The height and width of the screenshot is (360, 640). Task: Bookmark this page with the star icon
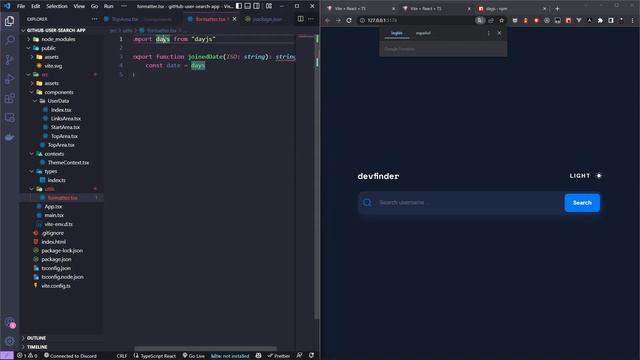(502, 20)
